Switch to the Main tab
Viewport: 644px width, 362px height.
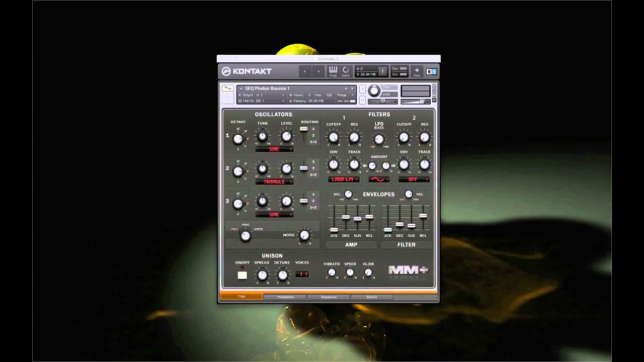[x=242, y=297]
